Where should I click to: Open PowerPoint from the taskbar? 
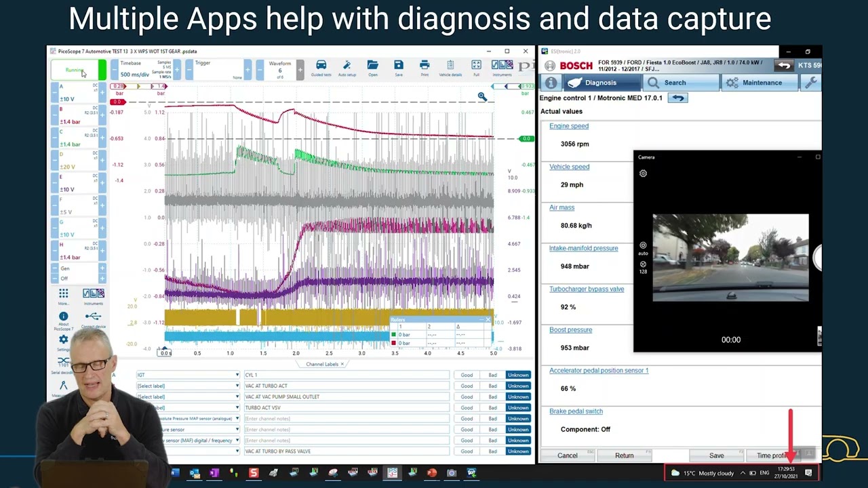(x=431, y=472)
